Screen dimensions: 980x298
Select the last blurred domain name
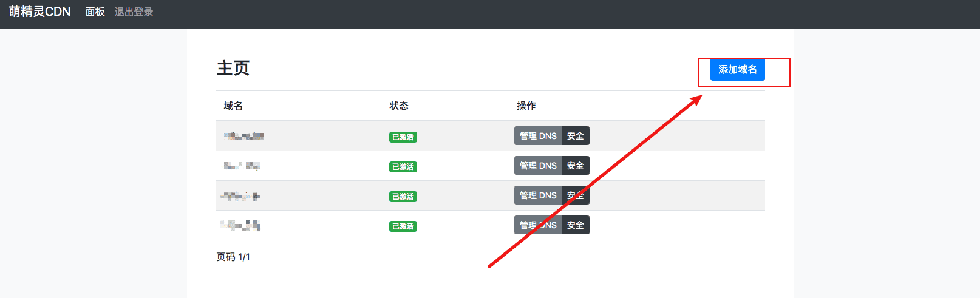click(240, 226)
